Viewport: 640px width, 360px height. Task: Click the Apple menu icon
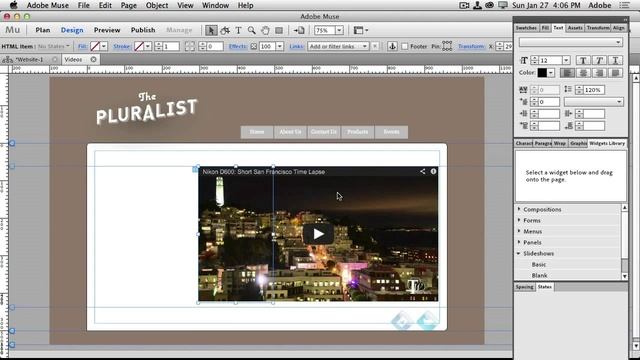pos(13,5)
